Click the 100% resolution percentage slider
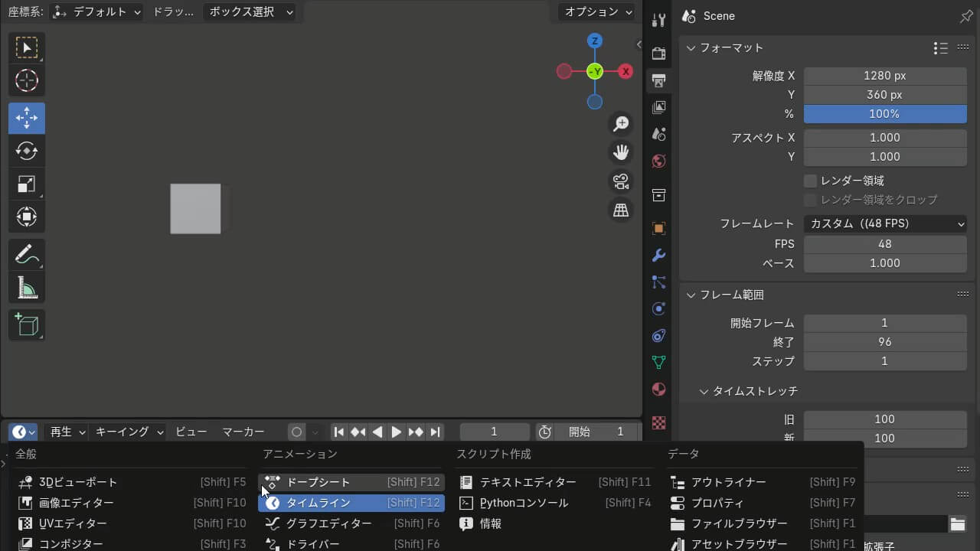Screen dimensions: 980x551 pyautogui.click(x=885, y=113)
